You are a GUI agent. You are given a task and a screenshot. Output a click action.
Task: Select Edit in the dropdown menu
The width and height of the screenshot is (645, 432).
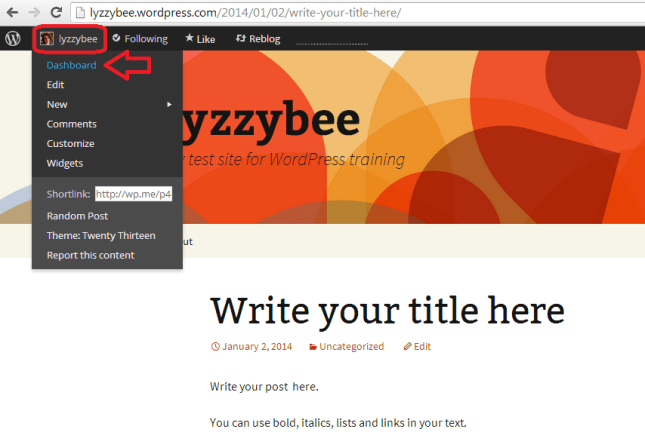(55, 85)
